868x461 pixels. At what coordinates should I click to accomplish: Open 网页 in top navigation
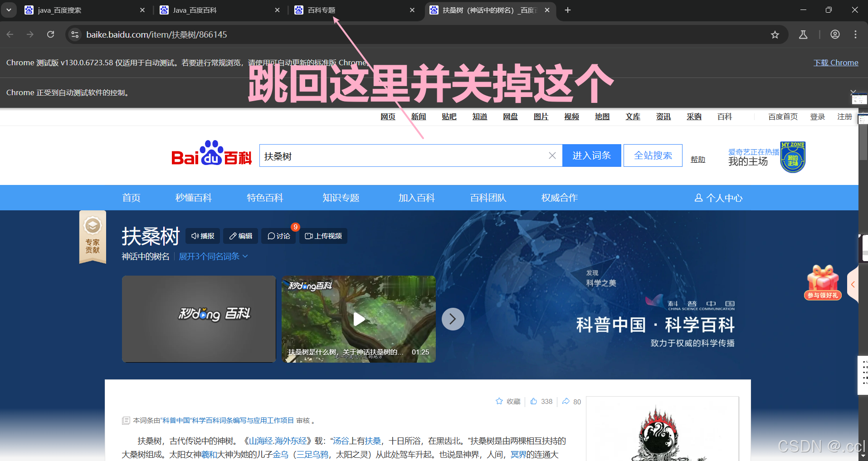click(388, 117)
